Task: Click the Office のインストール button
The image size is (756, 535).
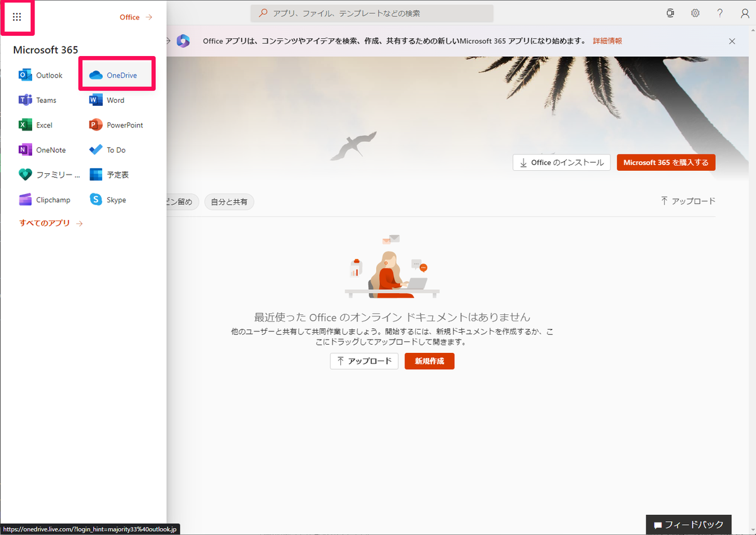Action: [561, 163]
